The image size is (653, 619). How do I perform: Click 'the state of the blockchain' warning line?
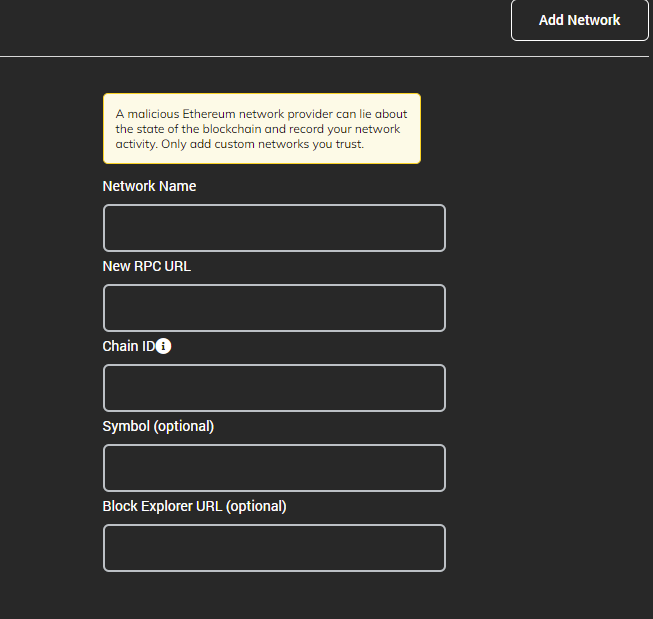[x=189, y=129]
